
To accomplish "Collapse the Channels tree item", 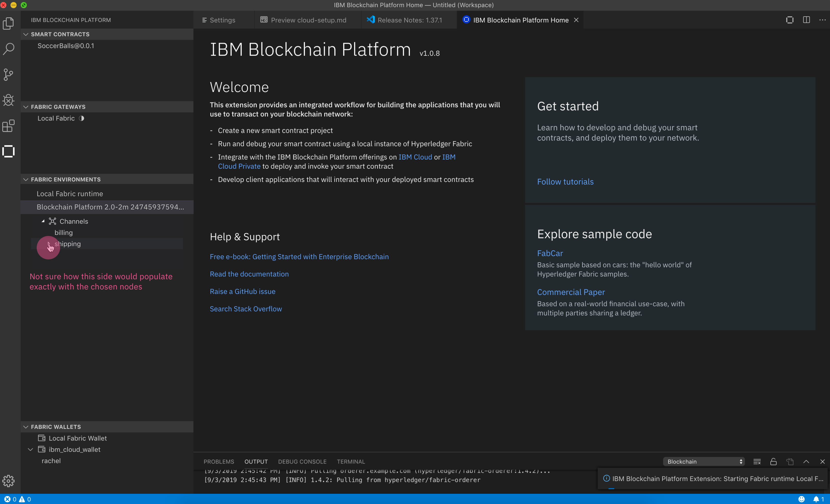I will pyautogui.click(x=43, y=221).
